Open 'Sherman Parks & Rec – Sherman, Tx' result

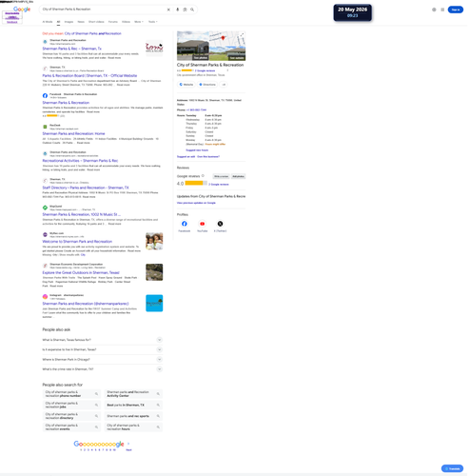(72, 49)
